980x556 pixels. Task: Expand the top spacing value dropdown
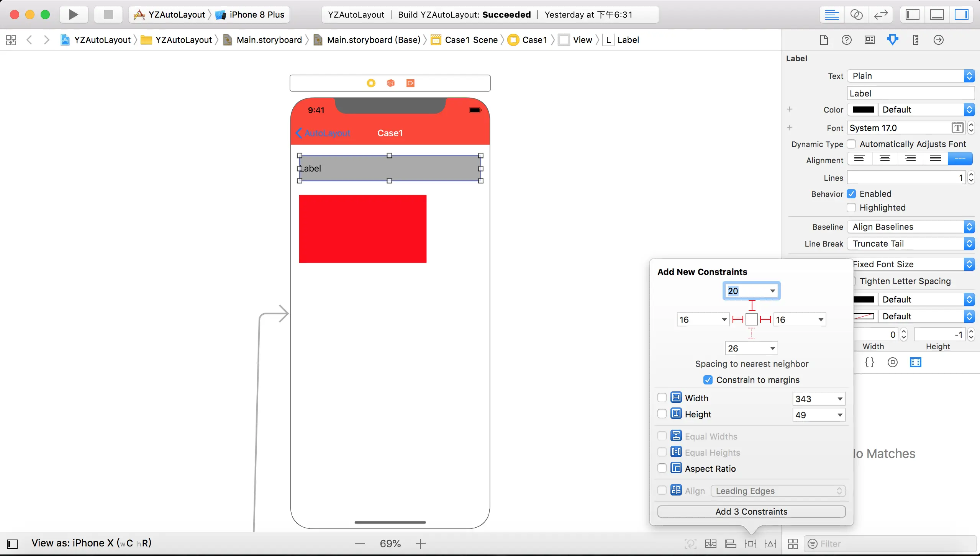[772, 291]
